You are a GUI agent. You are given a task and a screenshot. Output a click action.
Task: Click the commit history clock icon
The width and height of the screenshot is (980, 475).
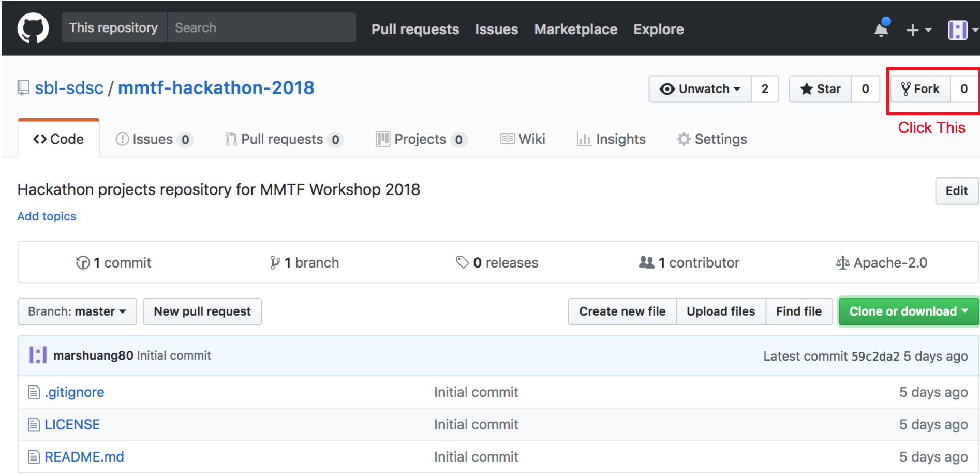pos(83,263)
